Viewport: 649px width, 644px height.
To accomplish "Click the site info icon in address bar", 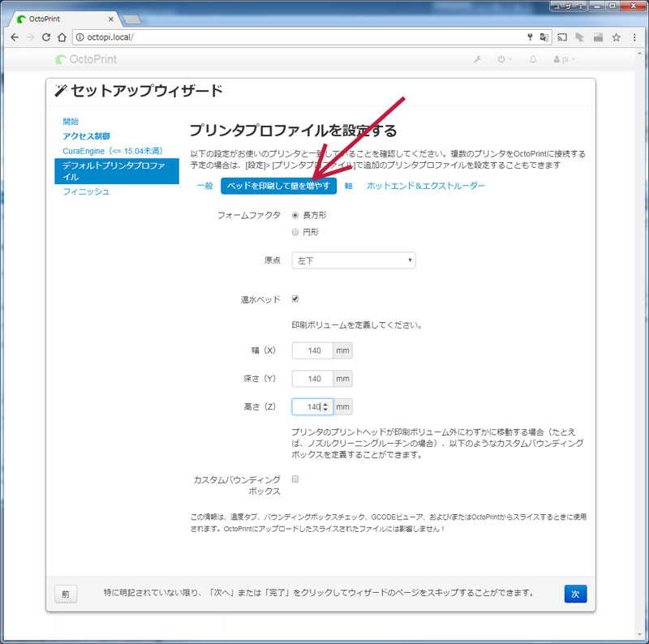I will pos(80,37).
